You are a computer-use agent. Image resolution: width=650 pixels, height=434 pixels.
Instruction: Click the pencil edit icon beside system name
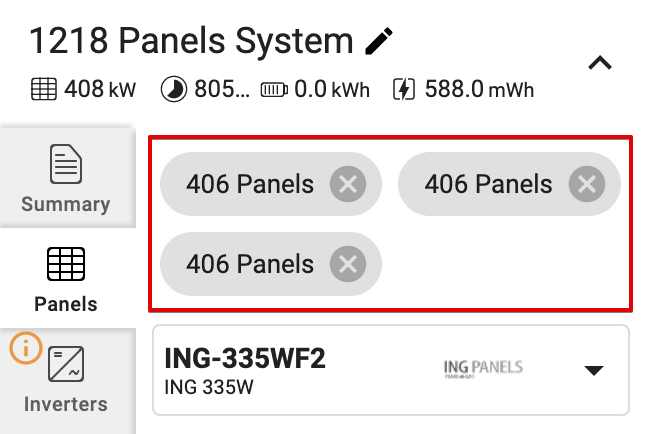[x=378, y=41]
